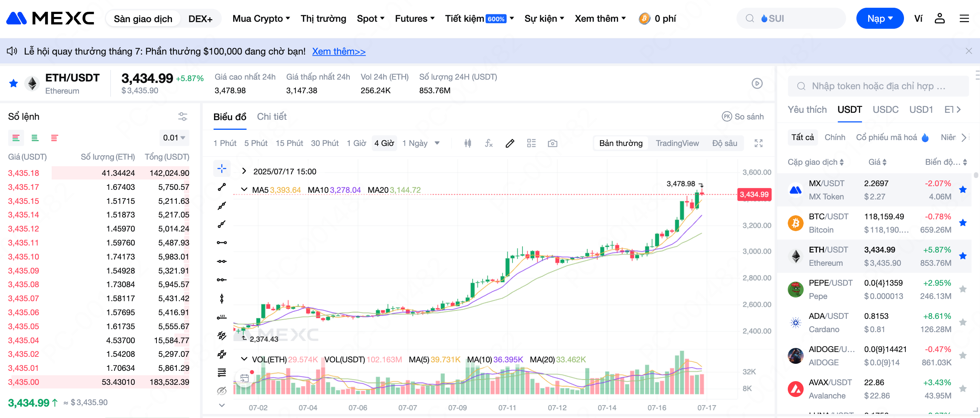
Task: Favorite the ADA/USDT pair star
Action: tap(963, 322)
